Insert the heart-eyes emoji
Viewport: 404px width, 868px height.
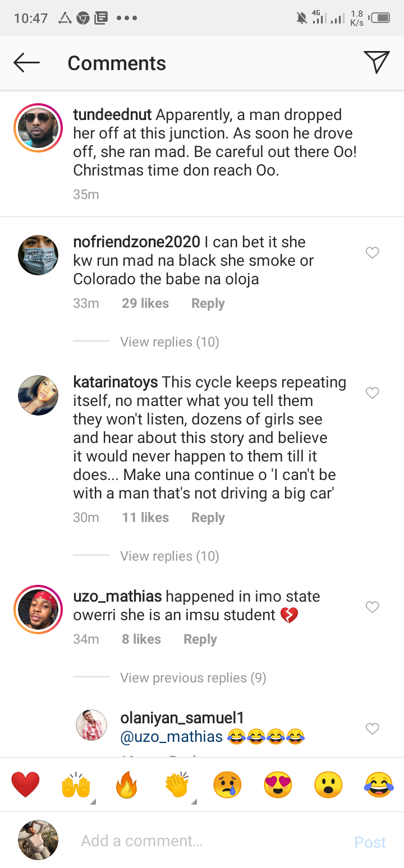point(278,784)
